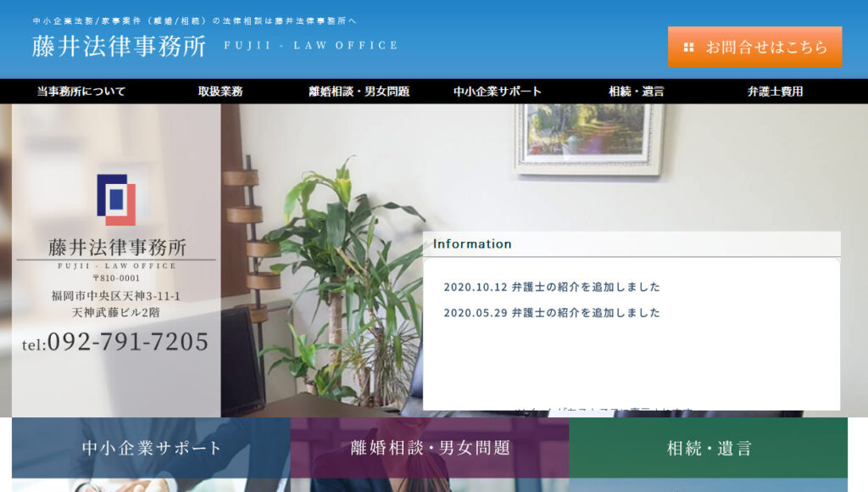Open the 2020.05.29 news entry
868x492 pixels.
point(552,312)
